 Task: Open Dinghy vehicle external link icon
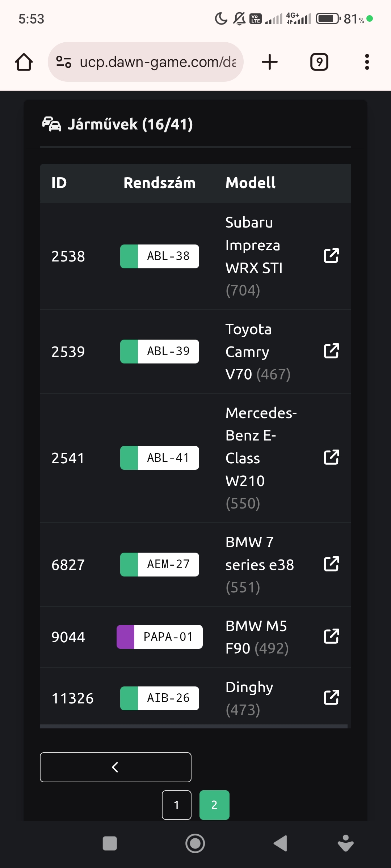tap(331, 698)
